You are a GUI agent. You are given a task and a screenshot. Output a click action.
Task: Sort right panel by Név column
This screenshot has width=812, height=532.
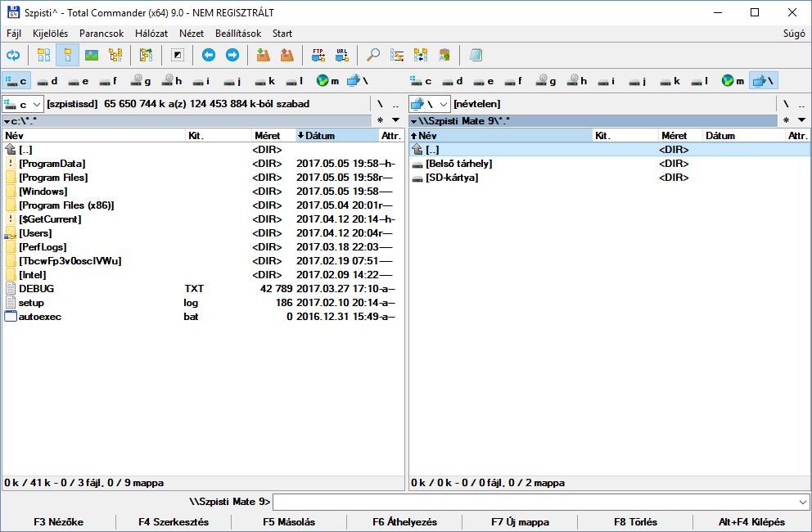tap(500, 136)
